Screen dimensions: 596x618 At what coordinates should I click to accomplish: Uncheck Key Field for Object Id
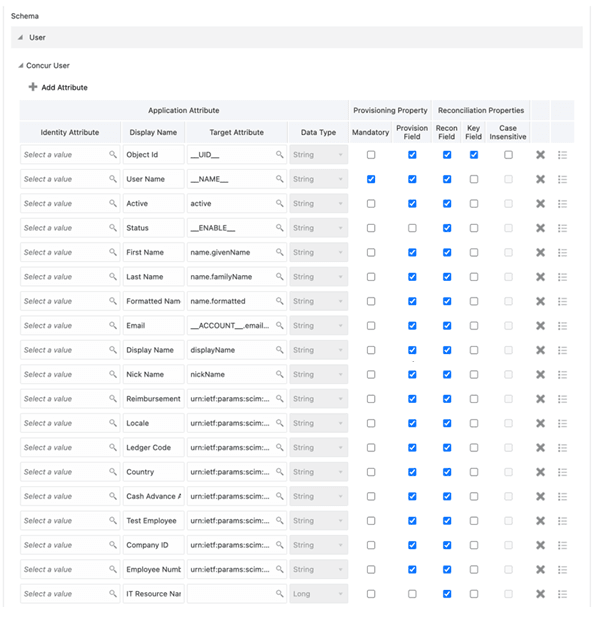(x=474, y=155)
